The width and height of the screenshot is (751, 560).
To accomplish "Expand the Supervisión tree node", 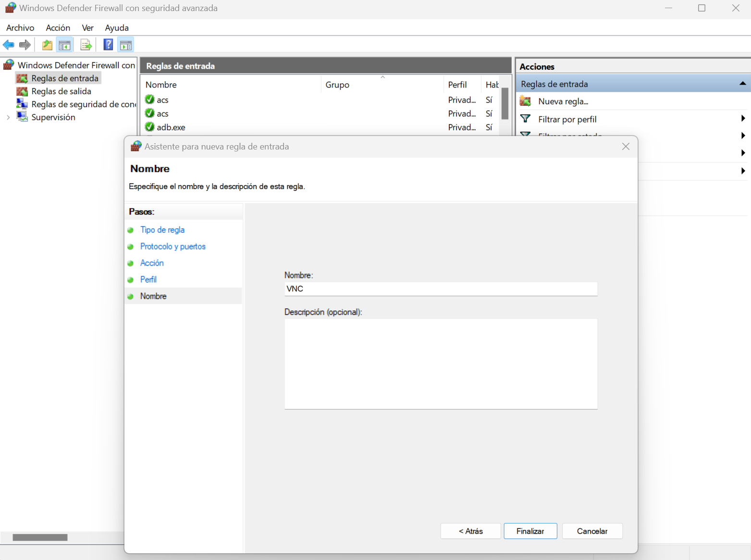I will pyautogui.click(x=8, y=117).
